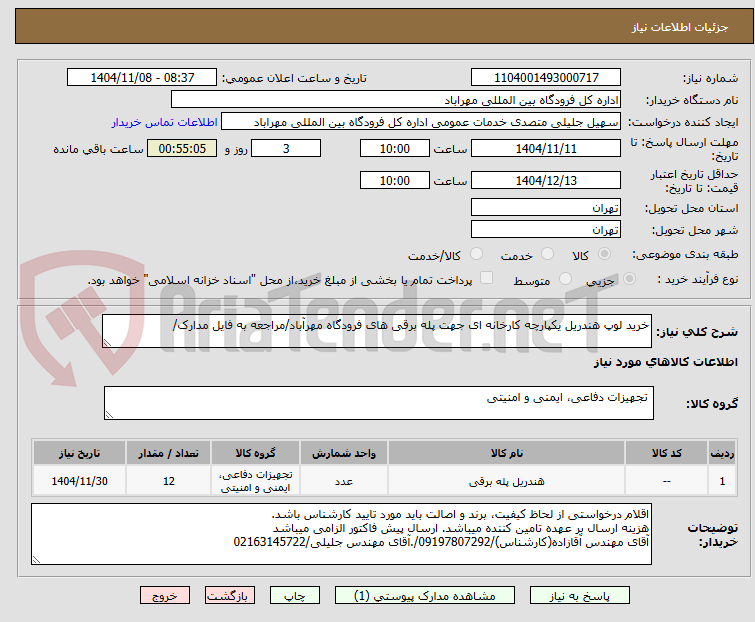Toggle اسناد خزانه اسلامی payment checkbox

click(x=487, y=278)
